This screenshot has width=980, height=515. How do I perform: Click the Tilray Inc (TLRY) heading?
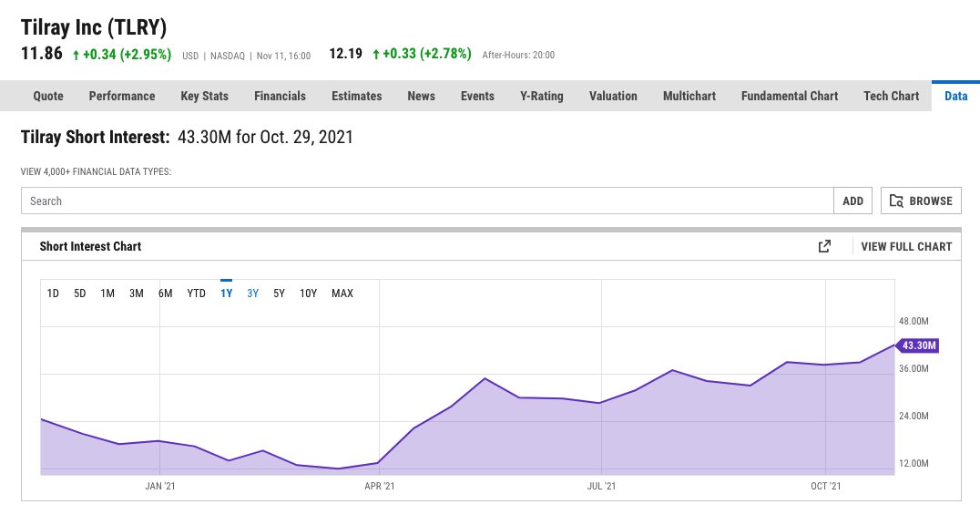click(94, 27)
